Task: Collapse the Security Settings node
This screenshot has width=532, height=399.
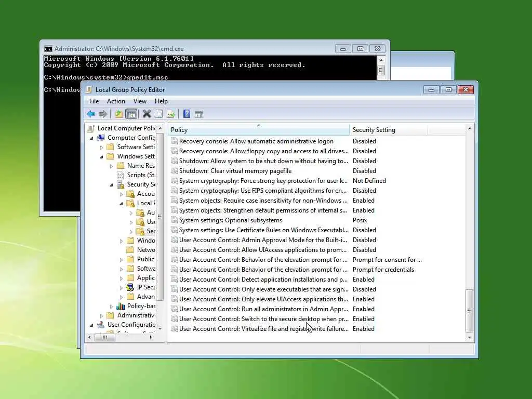Action: point(111,185)
